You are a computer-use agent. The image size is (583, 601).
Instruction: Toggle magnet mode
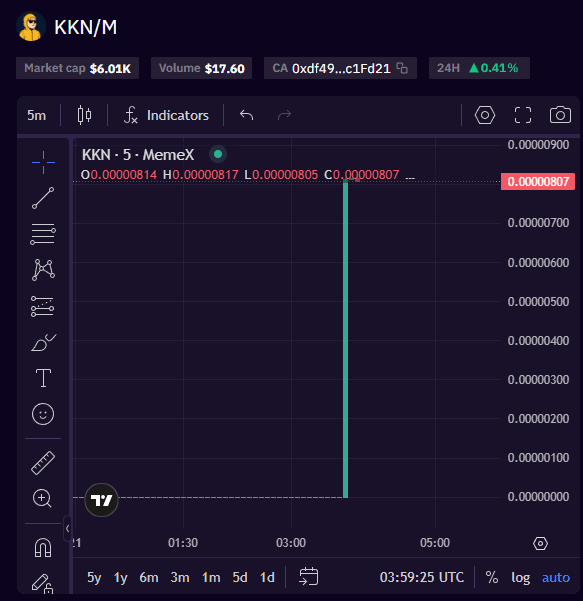point(43,547)
